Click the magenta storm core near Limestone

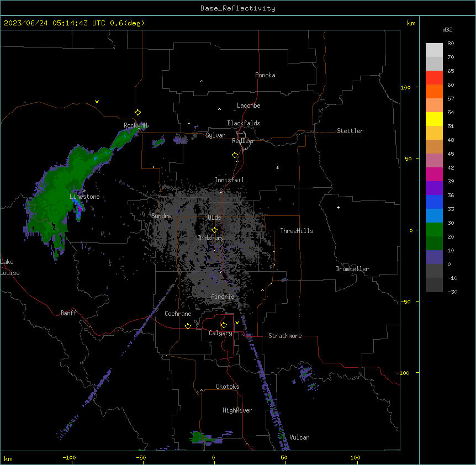coord(80,209)
